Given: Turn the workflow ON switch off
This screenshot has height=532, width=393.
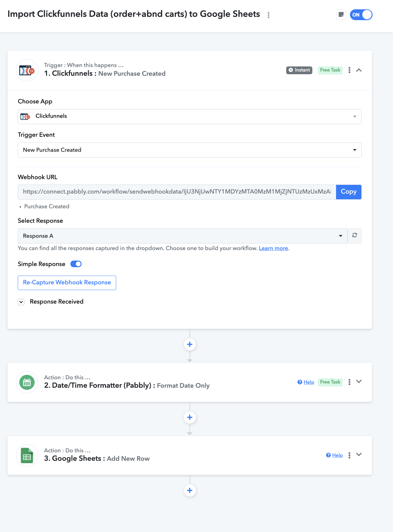Looking at the screenshot, I should point(361,15).
